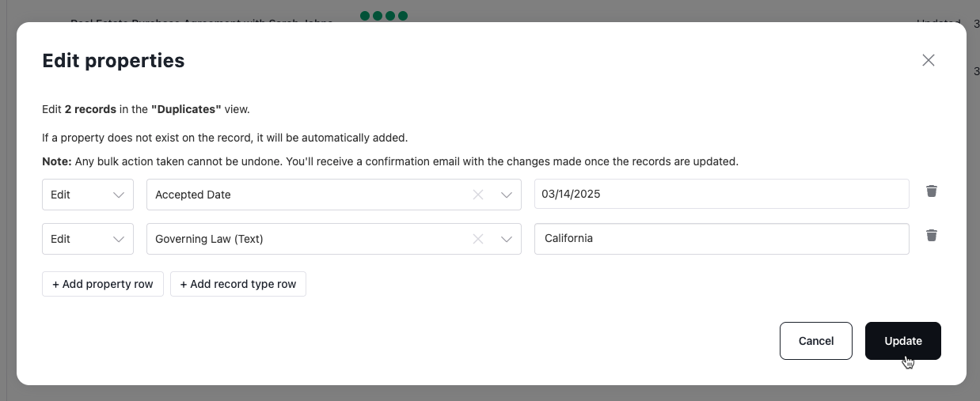Open Edit action dropdown for Accepted Date row
This screenshot has height=401, width=980.
pyautogui.click(x=87, y=195)
